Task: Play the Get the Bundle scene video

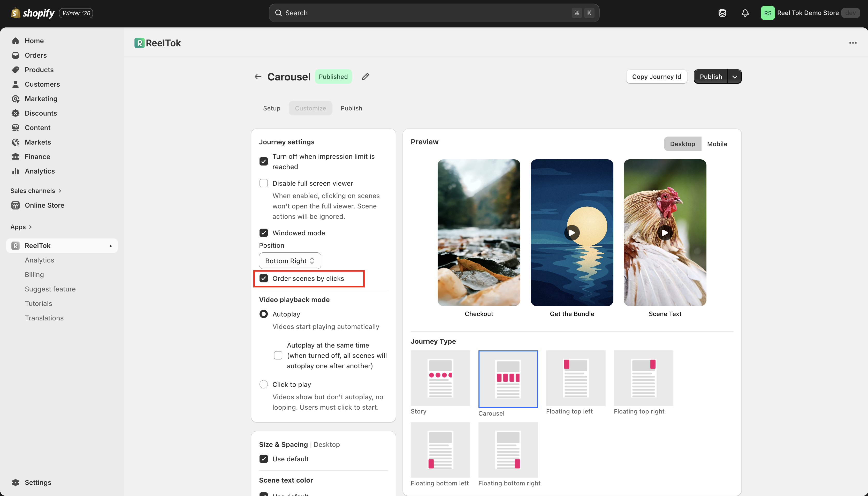Action: pyautogui.click(x=572, y=233)
